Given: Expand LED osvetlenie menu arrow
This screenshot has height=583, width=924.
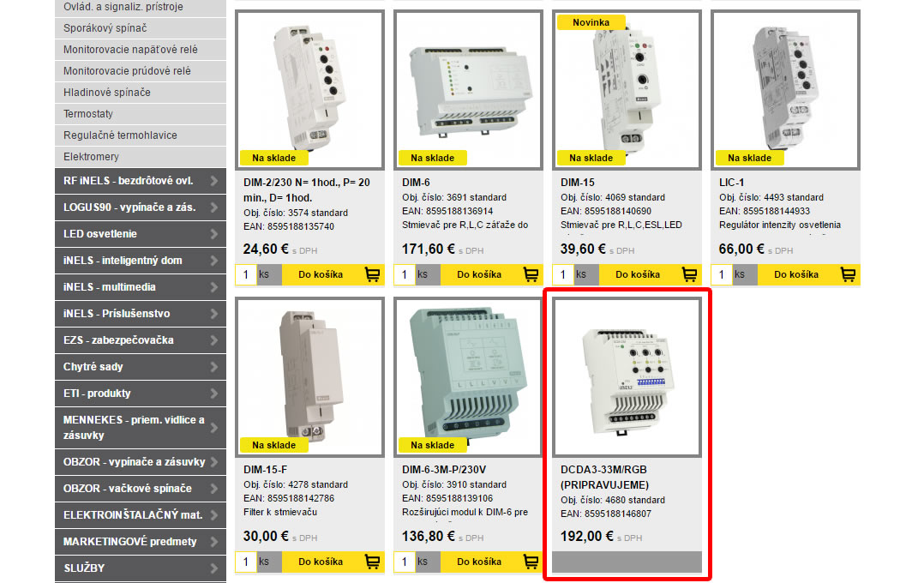Looking at the screenshot, I should tap(214, 234).
